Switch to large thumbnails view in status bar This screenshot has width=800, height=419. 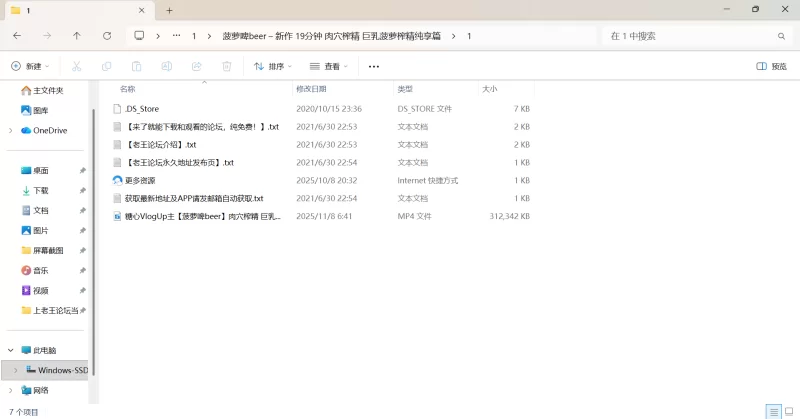[x=788, y=411]
